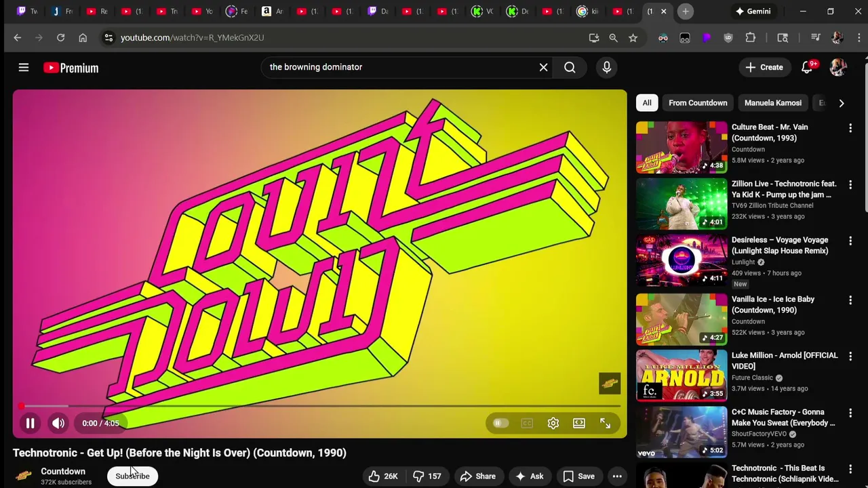Open account avatar menu
This screenshot has width=868, height=488.
[838, 67]
